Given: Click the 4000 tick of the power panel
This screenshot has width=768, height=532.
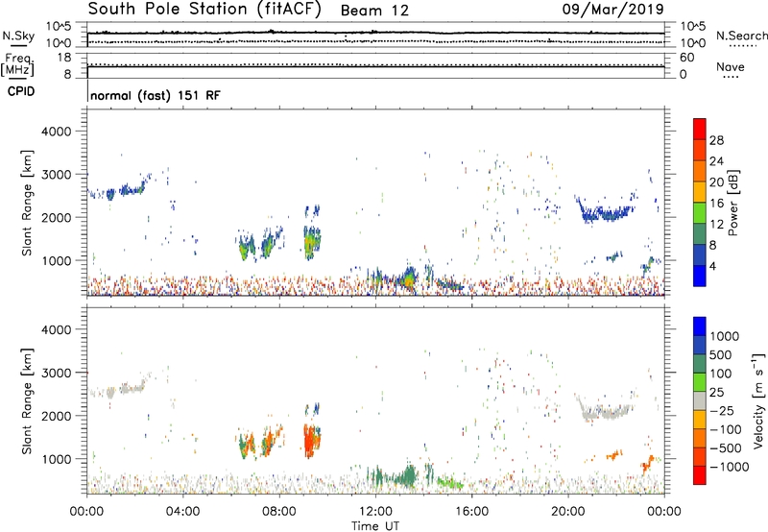Looking at the screenshot, I should pos(57,132).
